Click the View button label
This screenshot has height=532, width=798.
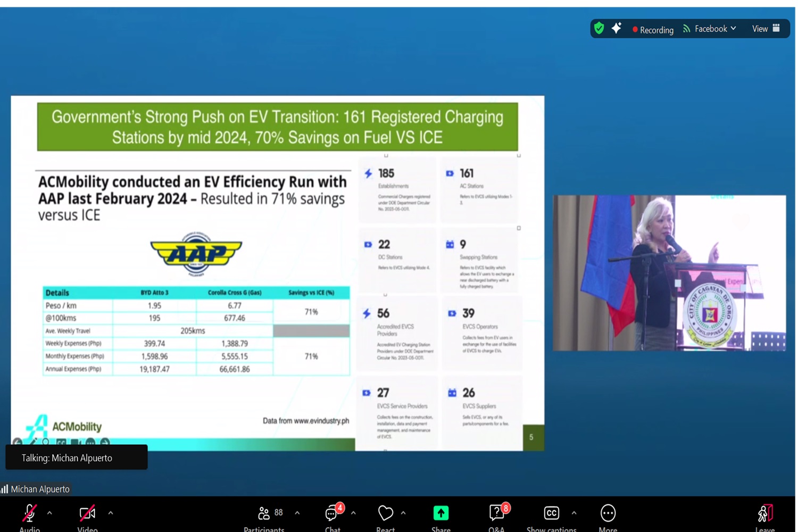point(760,29)
